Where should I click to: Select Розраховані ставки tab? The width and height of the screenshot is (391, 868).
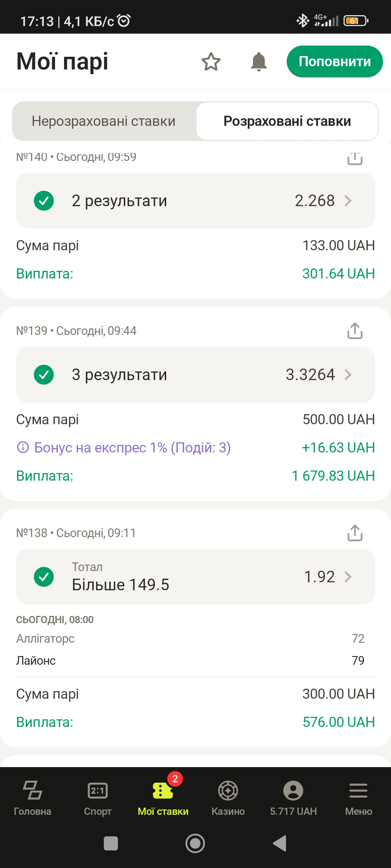click(287, 122)
